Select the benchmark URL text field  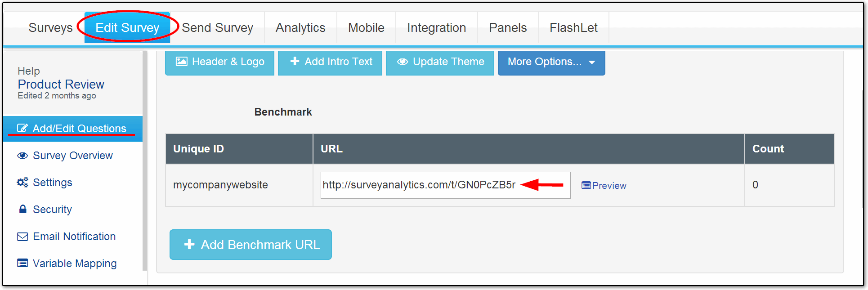(x=419, y=185)
